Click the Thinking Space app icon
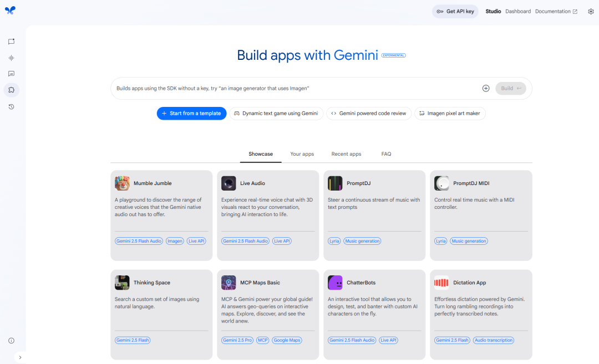This screenshot has width=599, height=364. (122, 283)
